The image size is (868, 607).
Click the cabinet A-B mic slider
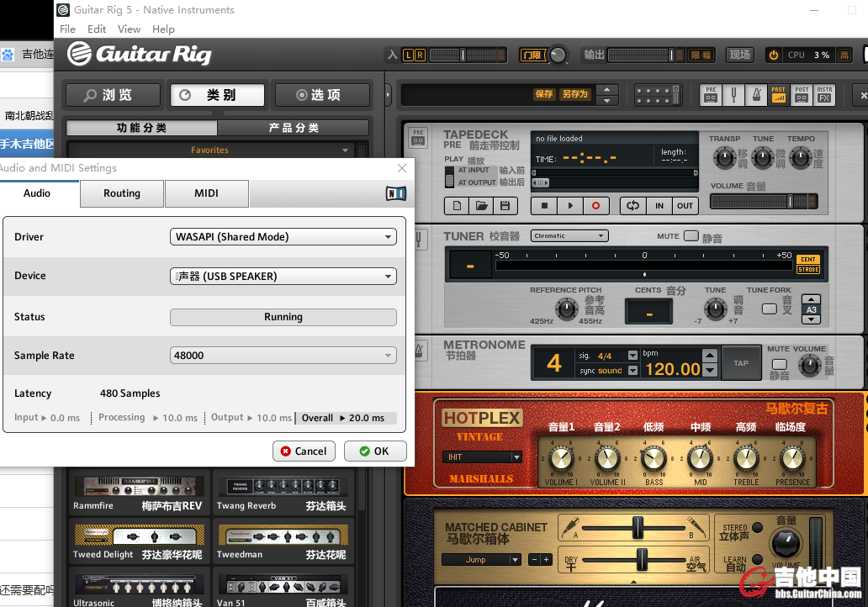[634, 528]
